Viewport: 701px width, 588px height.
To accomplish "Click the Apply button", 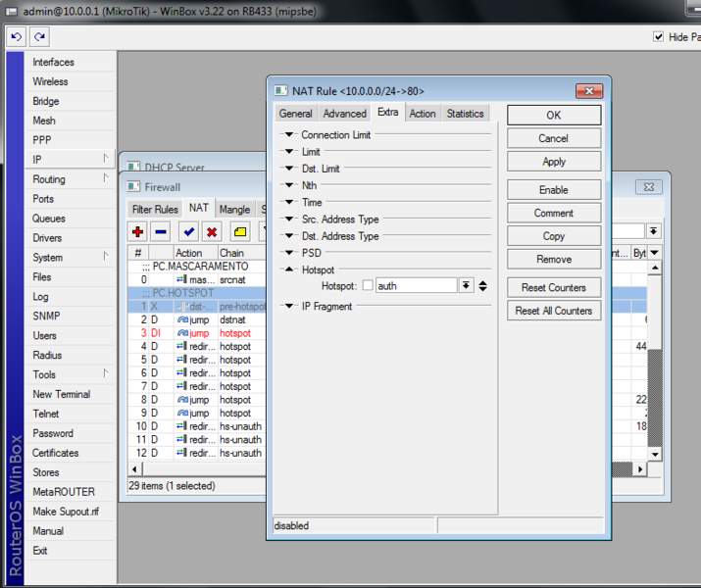I will tap(554, 162).
